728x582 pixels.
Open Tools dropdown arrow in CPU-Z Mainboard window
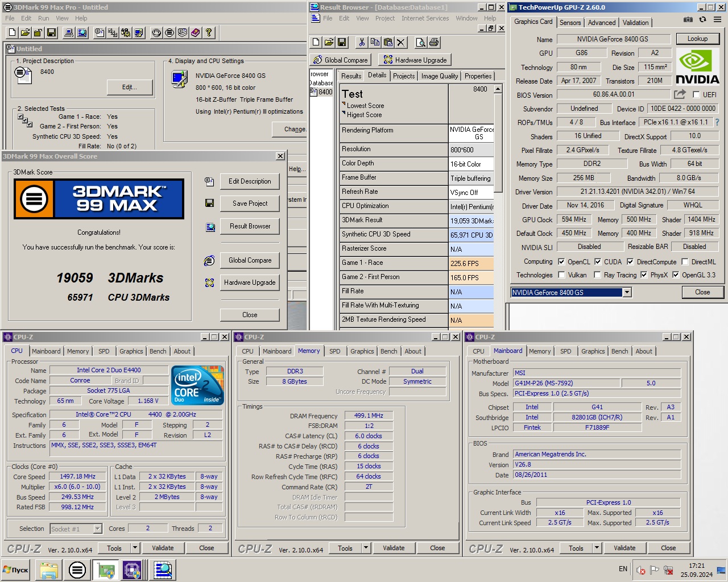(x=597, y=548)
